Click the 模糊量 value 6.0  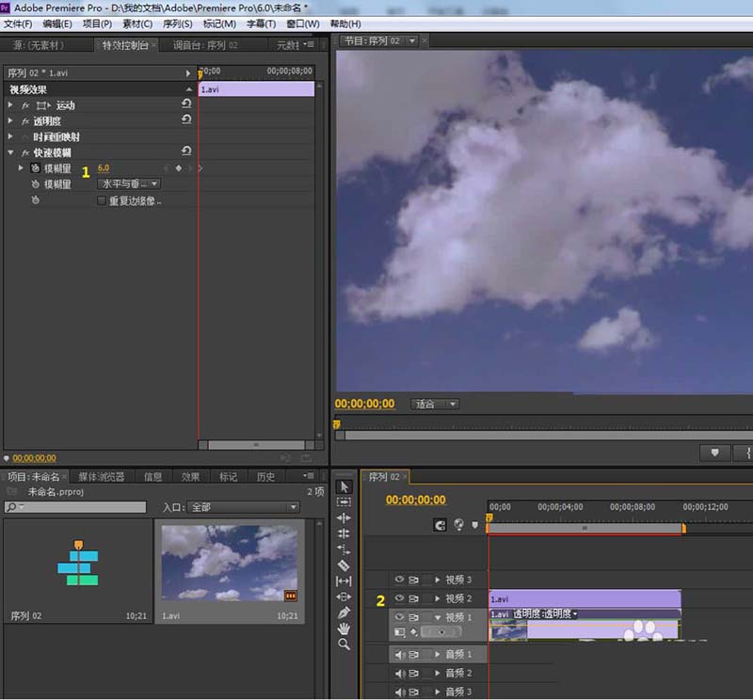click(104, 168)
